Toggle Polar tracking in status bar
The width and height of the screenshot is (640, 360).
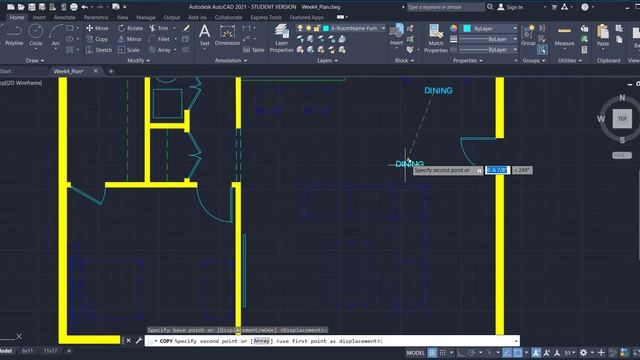pos(471,353)
